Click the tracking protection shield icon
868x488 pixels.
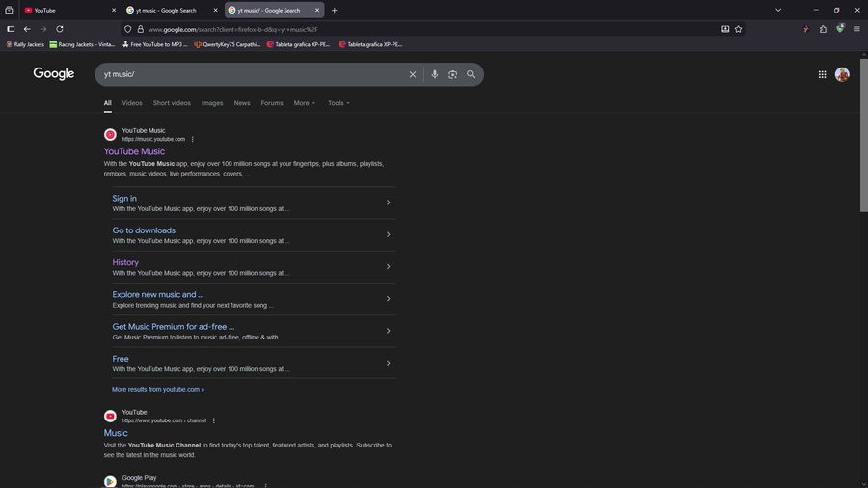[x=128, y=29]
